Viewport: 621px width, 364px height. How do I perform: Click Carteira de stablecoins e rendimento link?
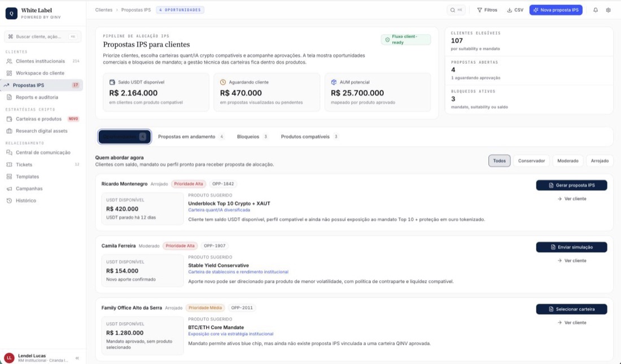(238, 271)
